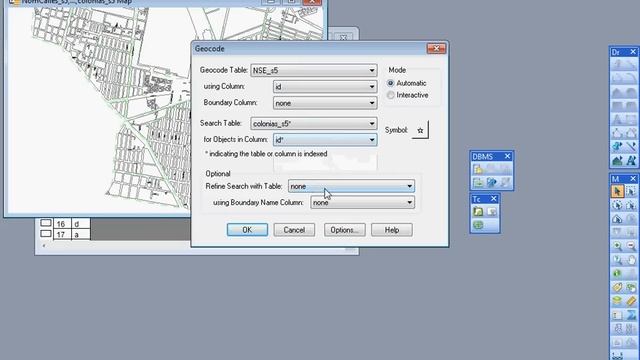Show the Legend window icon
Screen dimensions: 640x360
click(617, 315)
